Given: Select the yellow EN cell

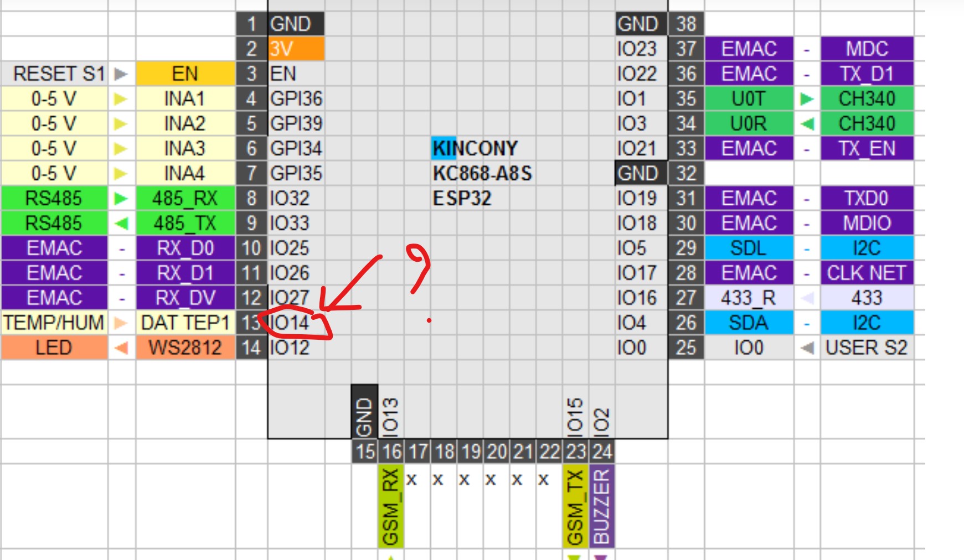Looking at the screenshot, I should coord(185,74).
